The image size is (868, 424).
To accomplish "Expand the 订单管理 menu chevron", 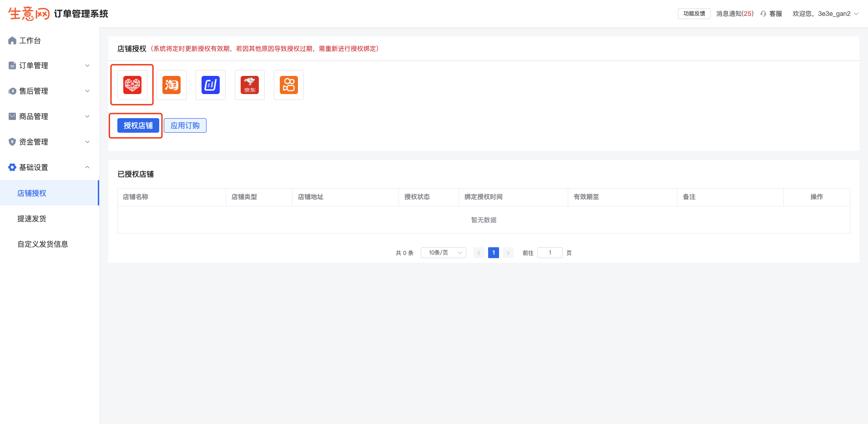I will (87, 65).
